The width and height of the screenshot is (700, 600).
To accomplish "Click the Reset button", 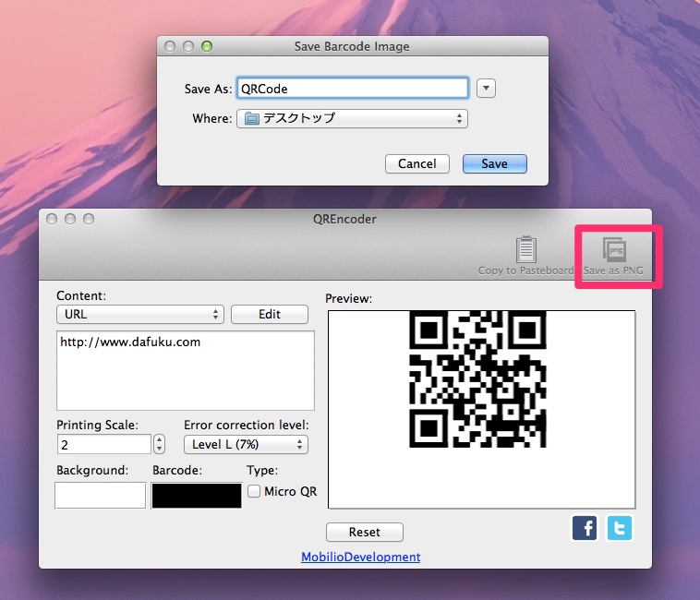I will tap(365, 533).
